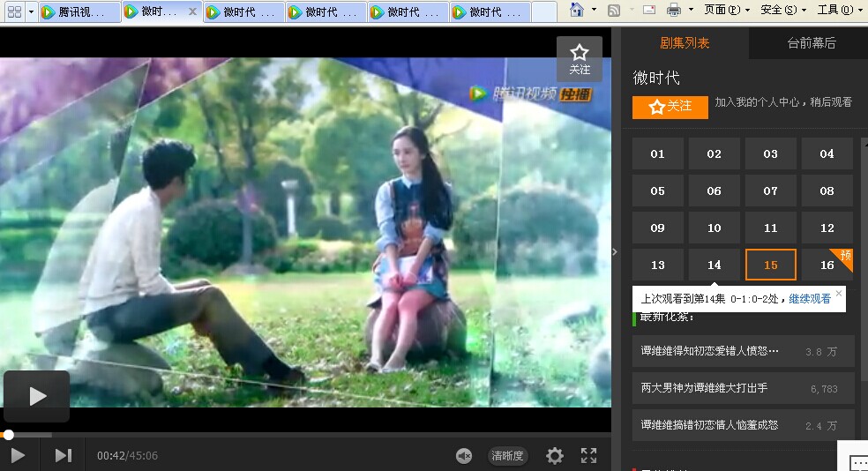Play episode 04
The image size is (868, 471).
[x=827, y=153]
